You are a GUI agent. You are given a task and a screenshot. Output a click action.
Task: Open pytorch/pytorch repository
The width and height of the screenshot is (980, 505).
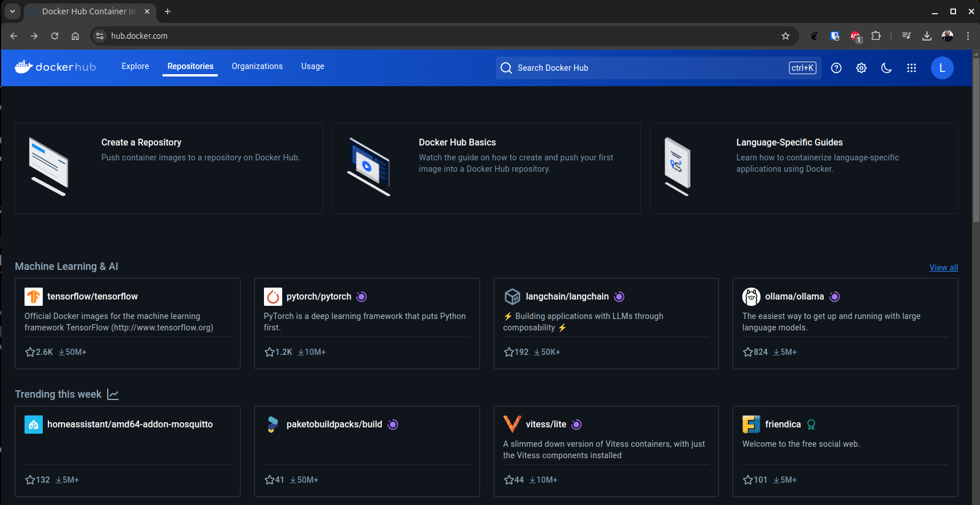(x=319, y=297)
